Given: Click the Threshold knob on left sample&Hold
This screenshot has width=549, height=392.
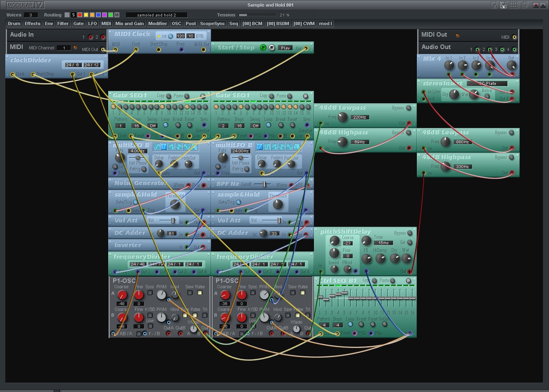Looking at the screenshot, I should [x=175, y=204].
